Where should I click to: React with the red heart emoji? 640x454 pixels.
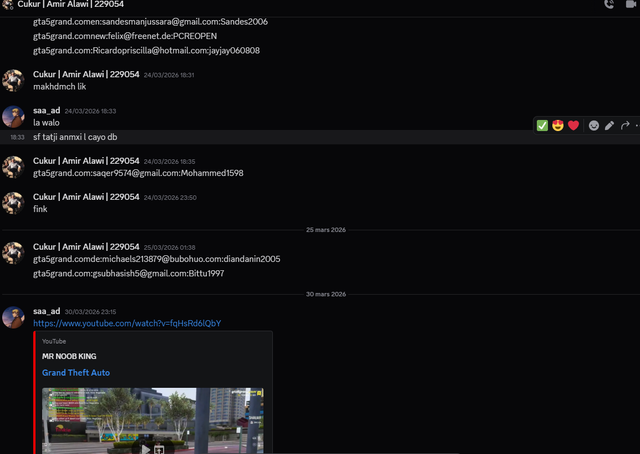pyautogui.click(x=573, y=125)
